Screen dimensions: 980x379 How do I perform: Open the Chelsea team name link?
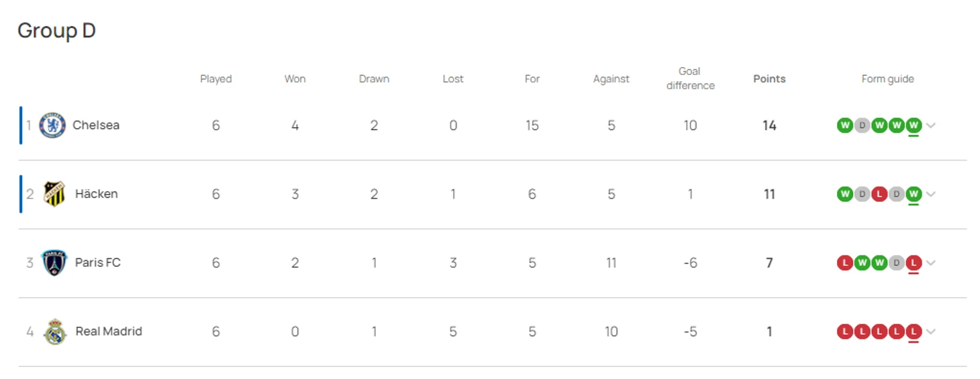pyautogui.click(x=96, y=125)
